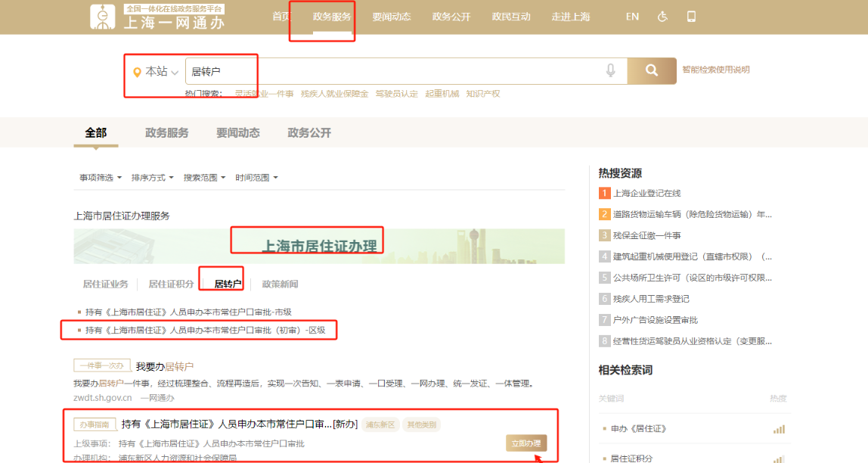Click the popularity bars icon beside 申办《居住证》
The image size is (868, 463).
tap(779, 429)
